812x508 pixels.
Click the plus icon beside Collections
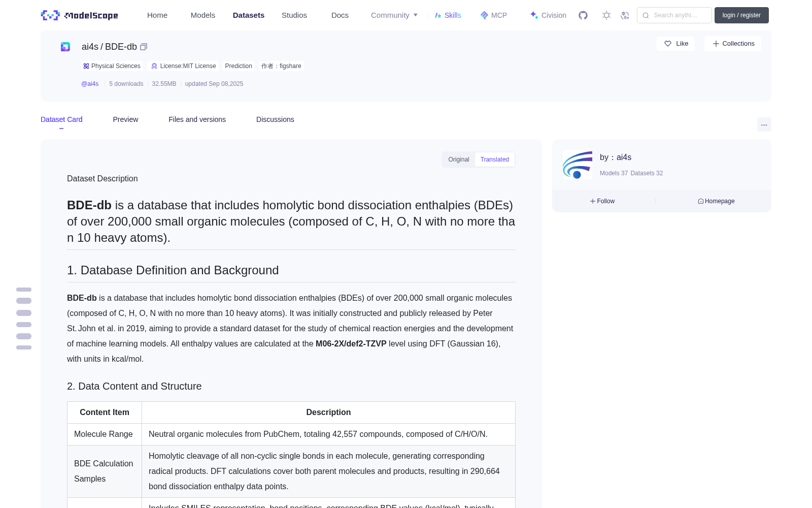pyautogui.click(x=716, y=44)
